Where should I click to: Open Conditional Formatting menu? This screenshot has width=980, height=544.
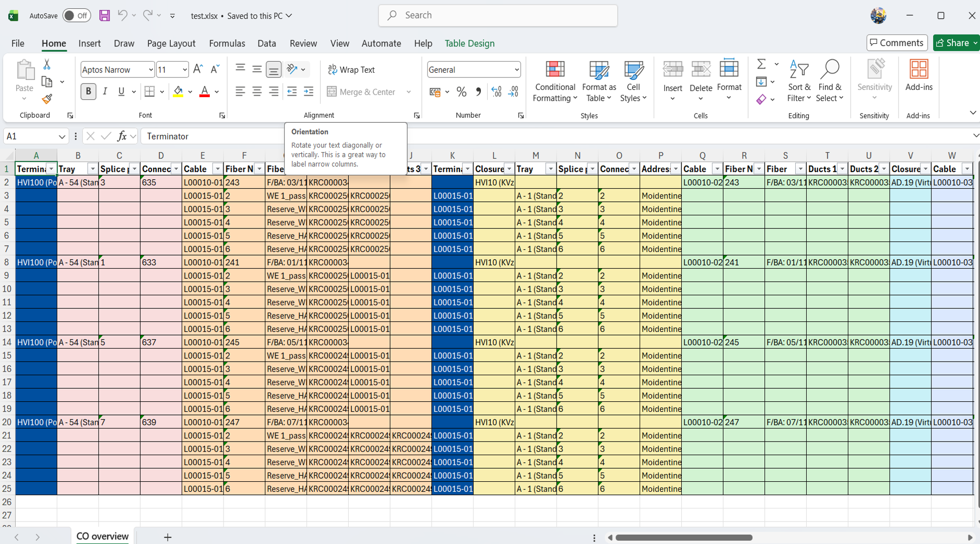(554, 81)
